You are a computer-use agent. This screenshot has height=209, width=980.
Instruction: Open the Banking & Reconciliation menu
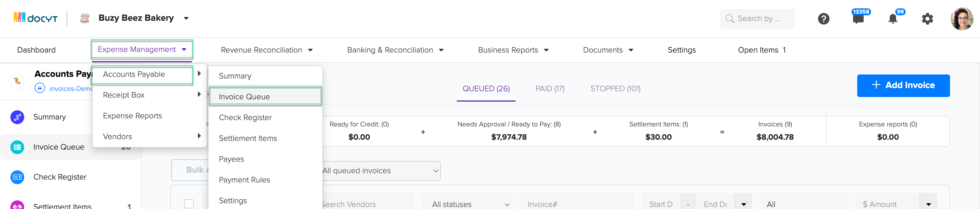pyautogui.click(x=395, y=50)
